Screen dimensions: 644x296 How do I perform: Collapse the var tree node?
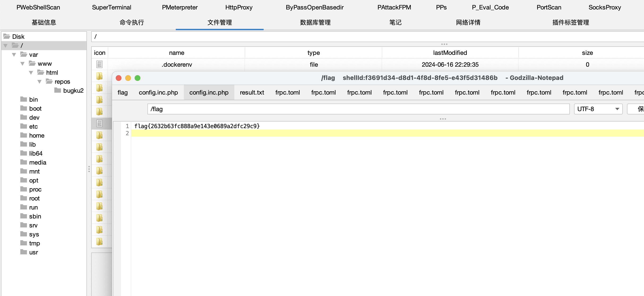click(14, 55)
